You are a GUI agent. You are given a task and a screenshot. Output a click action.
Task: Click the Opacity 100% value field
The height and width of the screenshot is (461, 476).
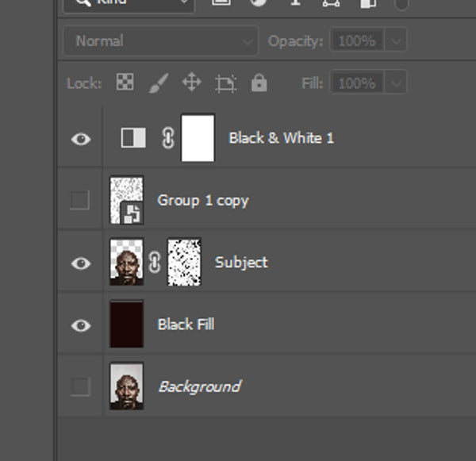point(357,40)
